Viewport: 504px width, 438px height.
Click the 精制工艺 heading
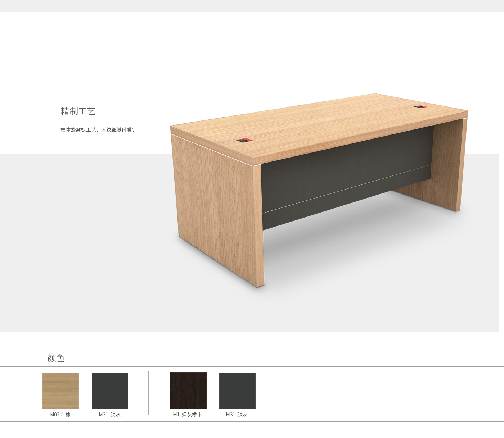pyautogui.click(x=78, y=111)
